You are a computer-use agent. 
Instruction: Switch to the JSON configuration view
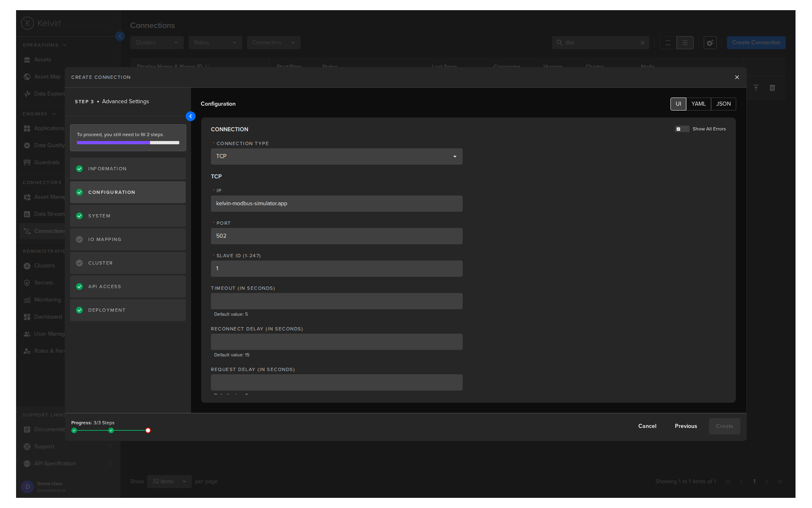[x=723, y=104]
